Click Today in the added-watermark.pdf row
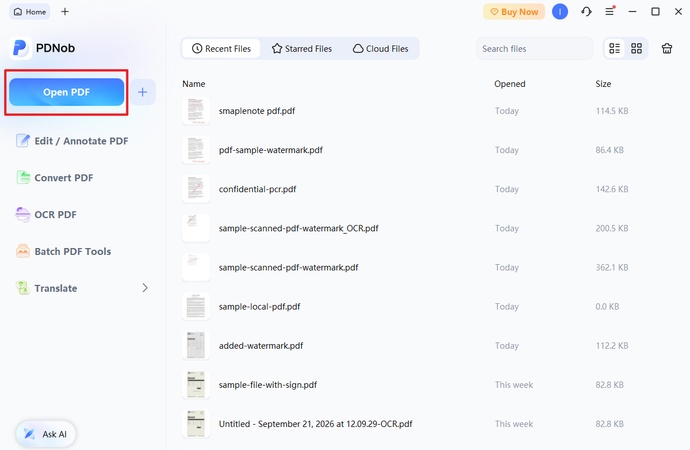The width and height of the screenshot is (690, 450). (x=506, y=346)
